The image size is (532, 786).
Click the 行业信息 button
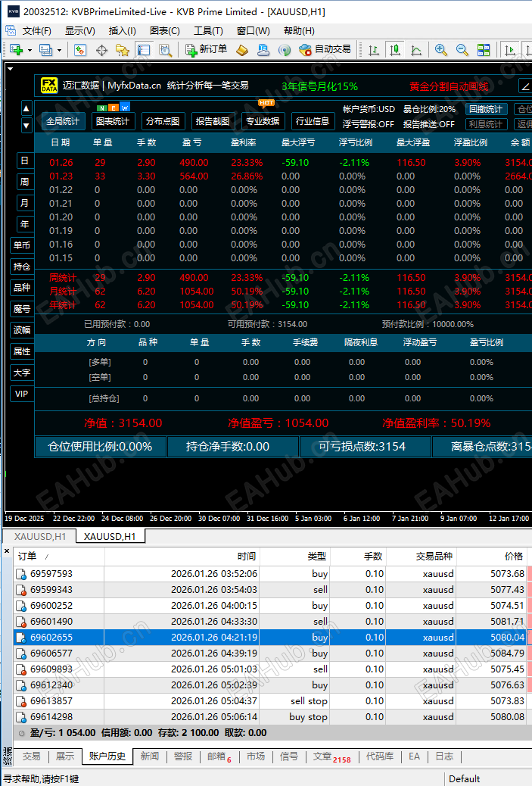[x=312, y=121]
